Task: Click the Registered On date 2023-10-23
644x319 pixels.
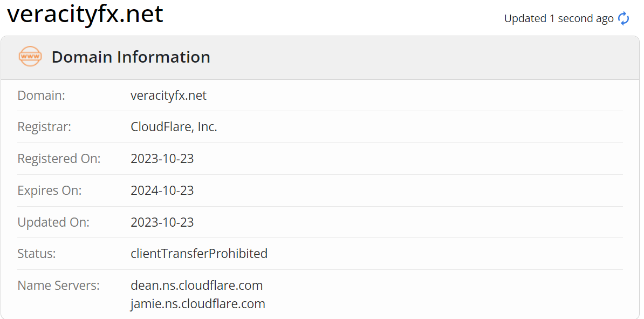Action: [162, 159]
